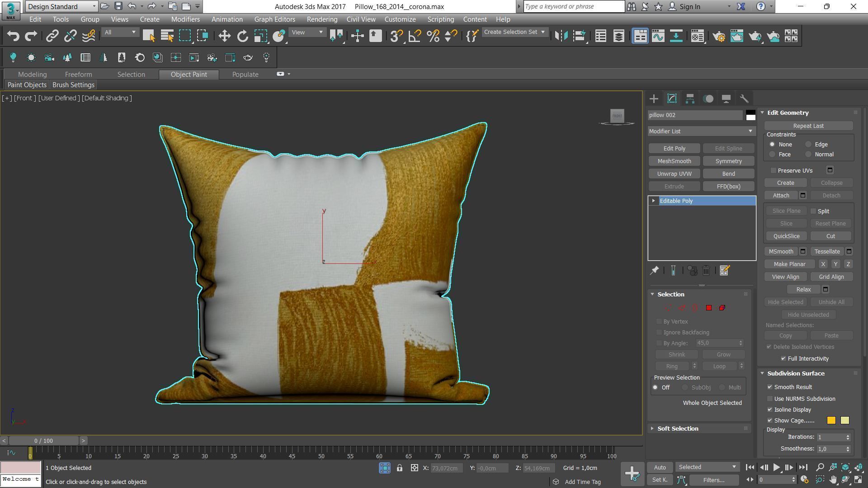This screenshot has height=488, width=868.
Task: Toggle selection lock padlock icon
Action: pyautogui.click(x=400, y=468)
